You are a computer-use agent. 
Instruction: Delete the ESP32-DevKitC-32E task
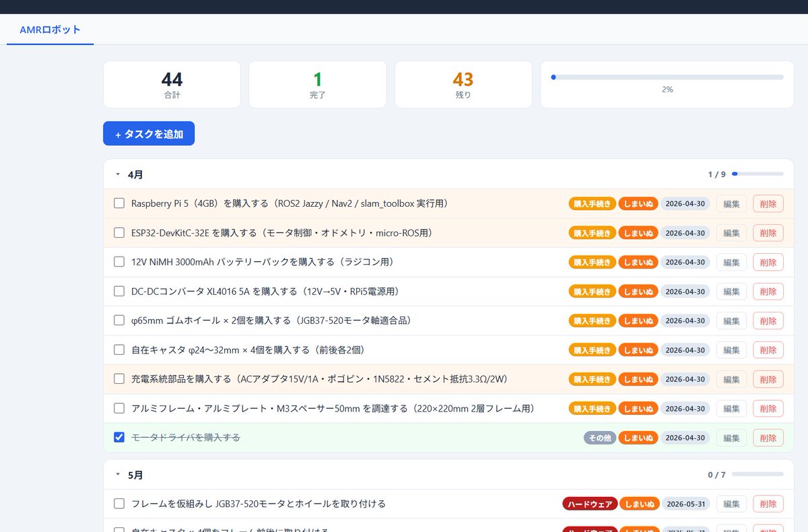(768, 233)
